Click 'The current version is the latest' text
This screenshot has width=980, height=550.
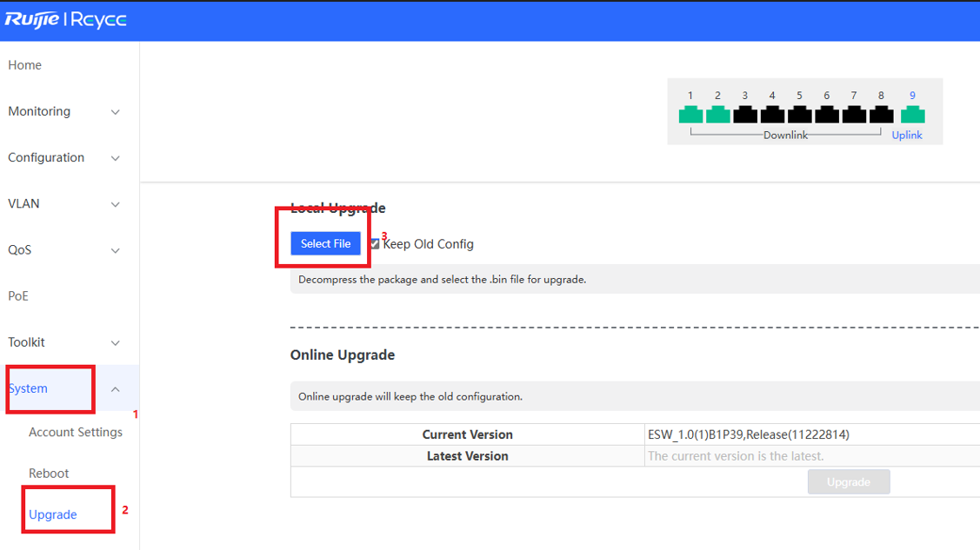click(736, 456)
